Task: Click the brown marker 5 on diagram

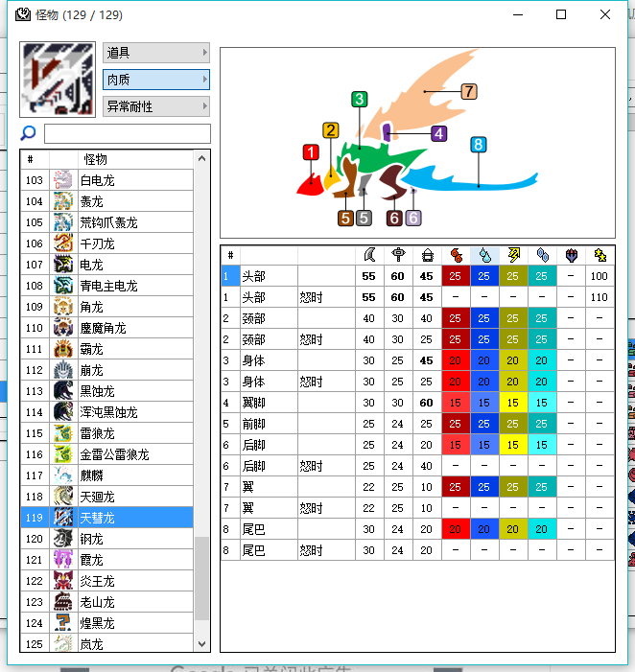Action: tap(345, 219)
